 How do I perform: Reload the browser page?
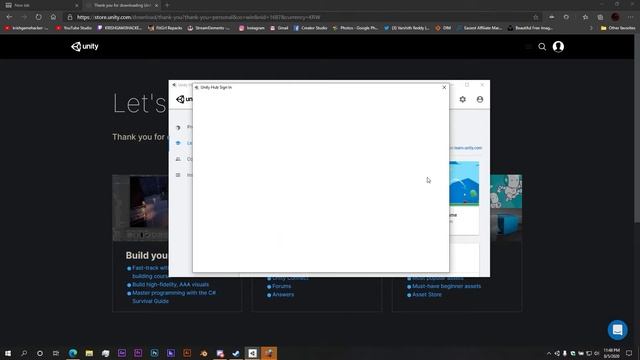coord(38,17)
